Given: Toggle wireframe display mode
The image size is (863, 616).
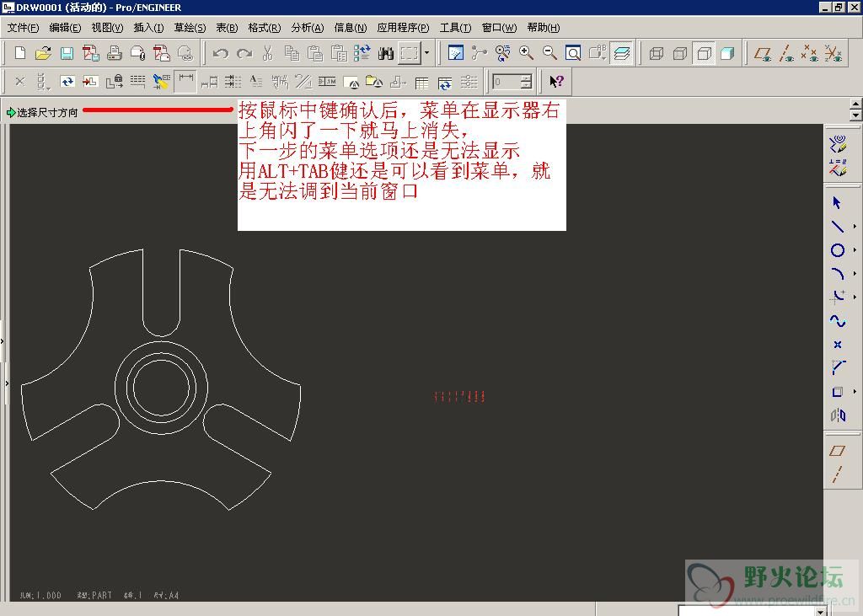Looking at the screenshot, I should point(656,53).
